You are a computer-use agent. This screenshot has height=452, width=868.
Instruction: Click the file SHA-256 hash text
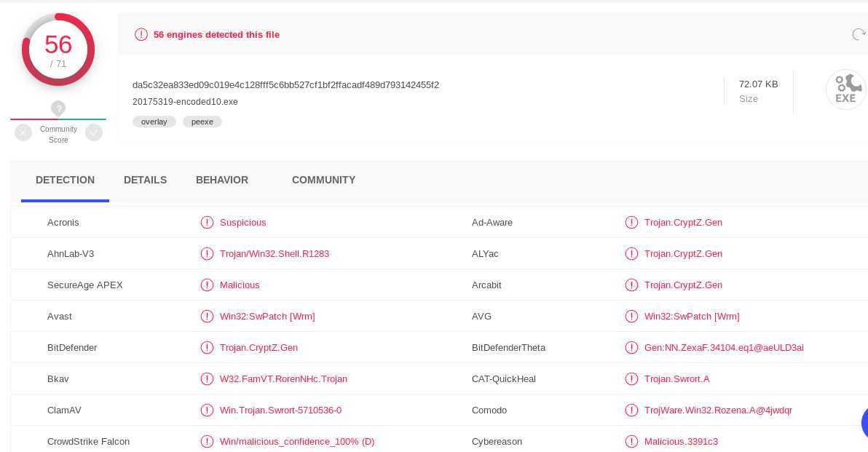point(285,85)
